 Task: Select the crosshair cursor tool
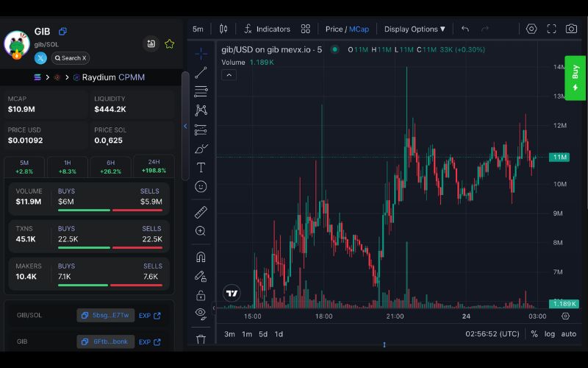(201, 54)
